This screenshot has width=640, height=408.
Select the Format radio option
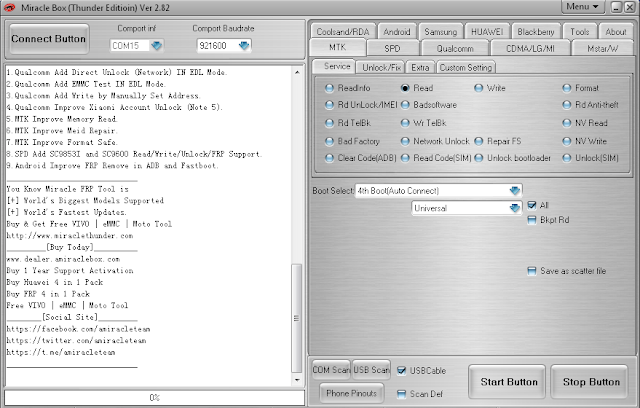[580, 88]
